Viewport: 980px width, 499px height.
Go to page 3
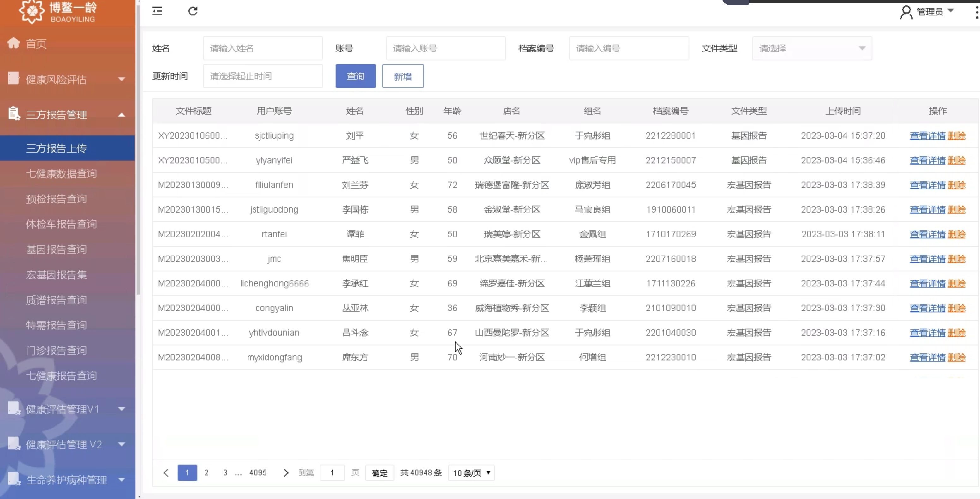(x=226, y=473)
